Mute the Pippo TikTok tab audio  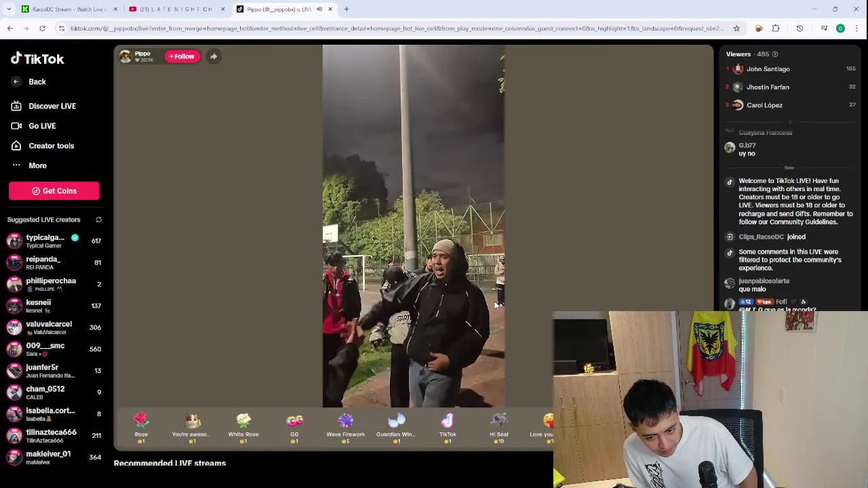(319, 9)
